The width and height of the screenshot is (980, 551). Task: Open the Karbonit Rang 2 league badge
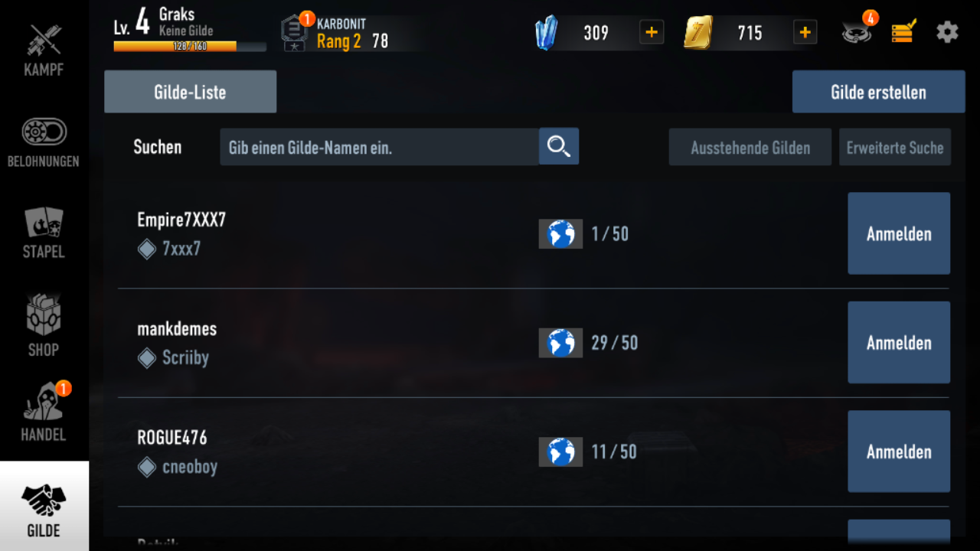tap(294, 34)
